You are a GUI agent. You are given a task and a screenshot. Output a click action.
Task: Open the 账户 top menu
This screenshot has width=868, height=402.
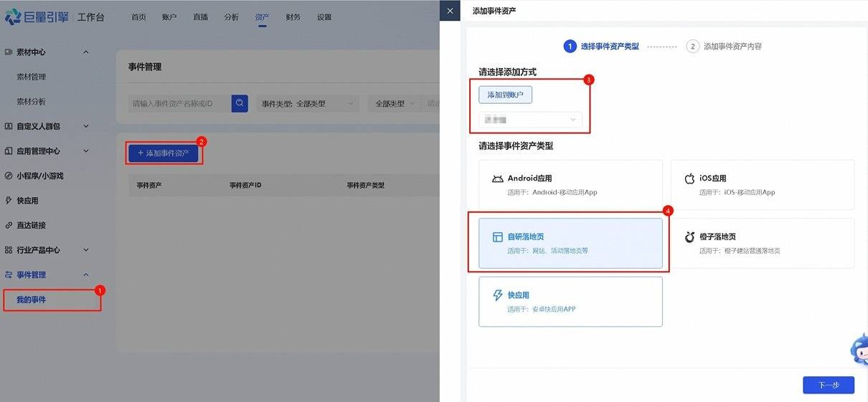(169, 17)
